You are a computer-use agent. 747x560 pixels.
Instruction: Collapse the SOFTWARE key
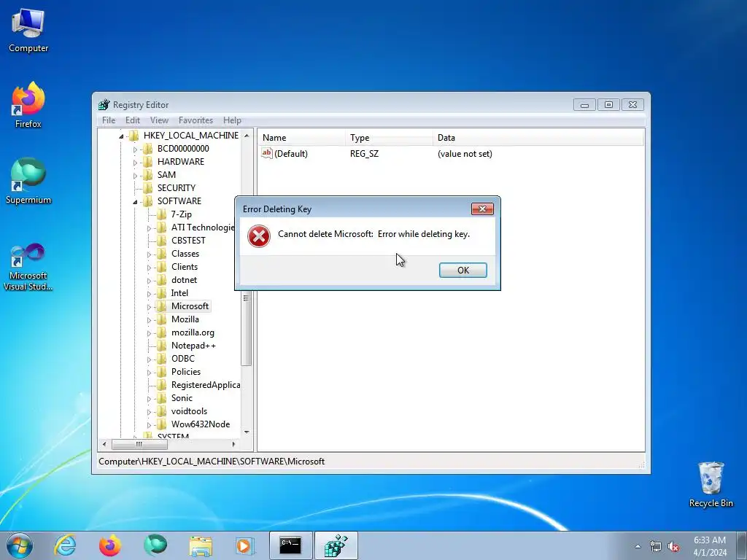click(x=135, y=202)
